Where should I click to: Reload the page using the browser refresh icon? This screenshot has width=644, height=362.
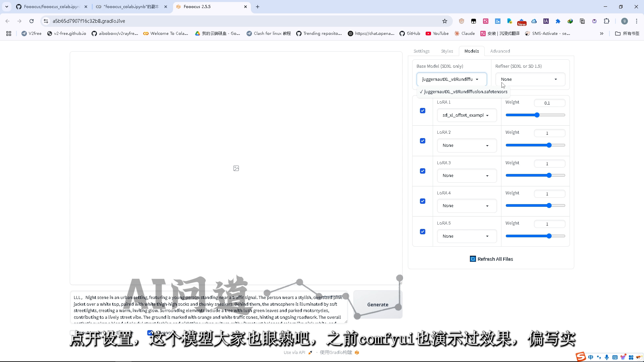click(x=32, y=21)
